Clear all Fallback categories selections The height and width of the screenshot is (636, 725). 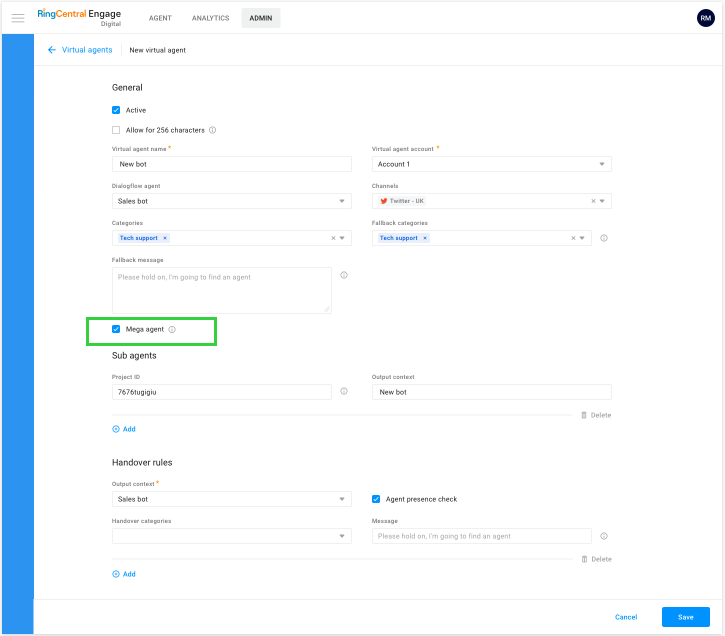pyautogui.click(x=573, y=238)
